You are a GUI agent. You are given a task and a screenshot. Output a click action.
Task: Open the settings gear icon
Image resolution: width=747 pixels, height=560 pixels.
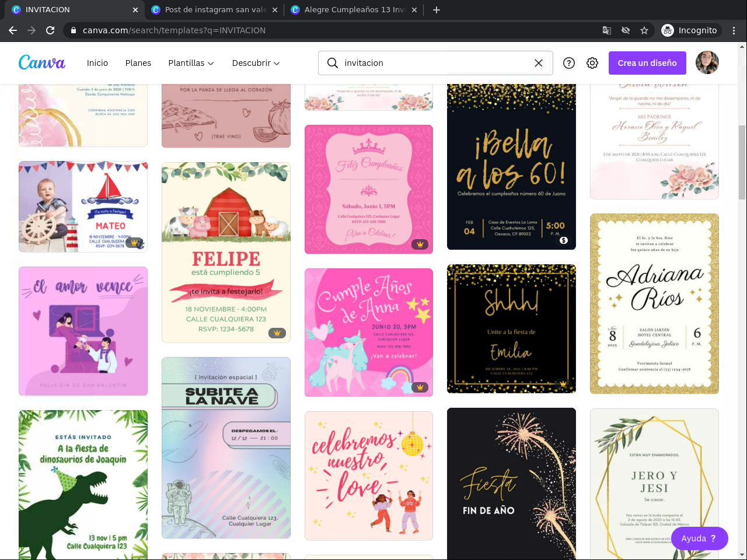click(x=592, y=63)
